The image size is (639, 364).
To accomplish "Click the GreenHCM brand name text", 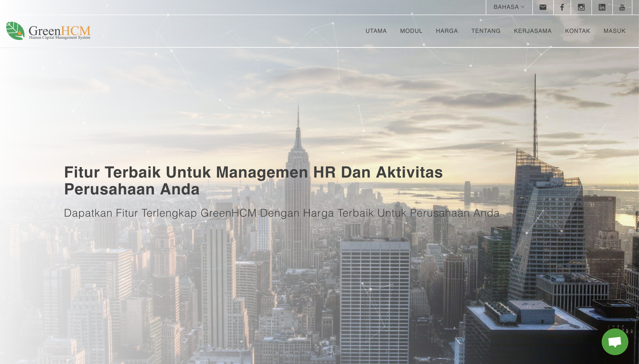I will point(59,30).
